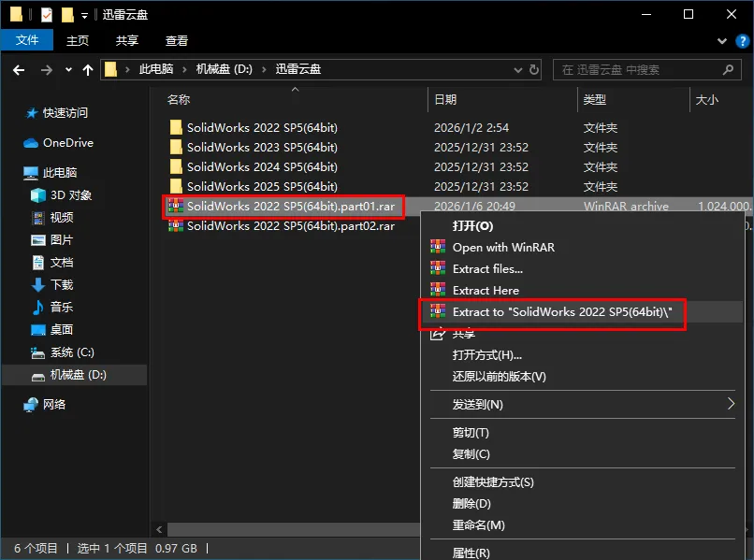The height and width of the screenshot is (560, 754).
Task: Select SolidWorks 2024 SP5(64bit) folder
Action: click(x=262, y=166)
